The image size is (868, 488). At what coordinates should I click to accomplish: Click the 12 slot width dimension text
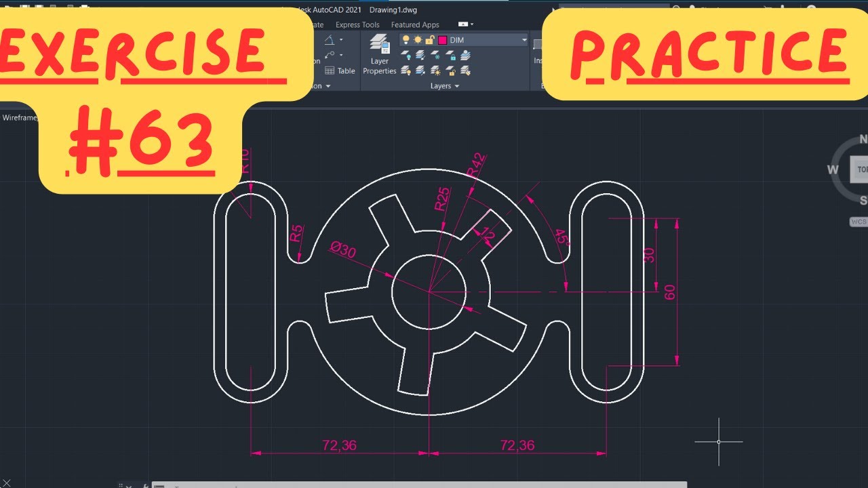pos(488,235)
